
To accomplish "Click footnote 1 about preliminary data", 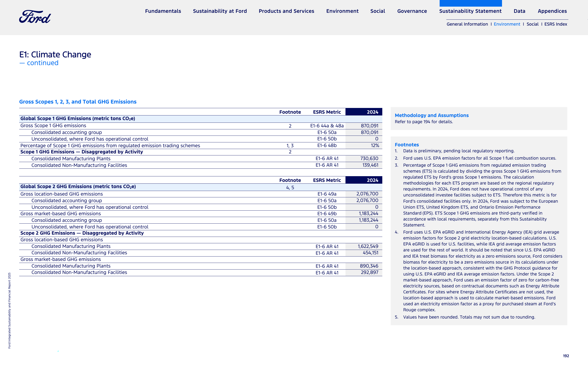I will point(455,151).
